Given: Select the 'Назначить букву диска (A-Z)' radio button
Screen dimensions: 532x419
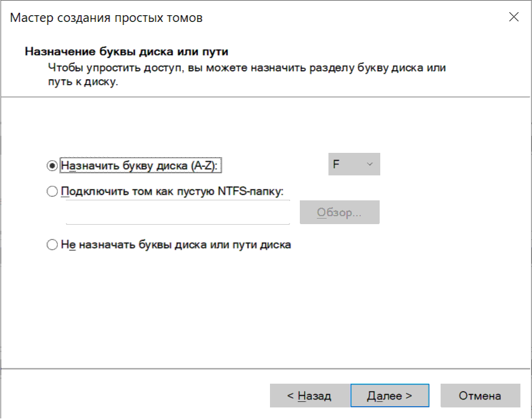Looking at the screenshot, I should (x=52, y=166).
